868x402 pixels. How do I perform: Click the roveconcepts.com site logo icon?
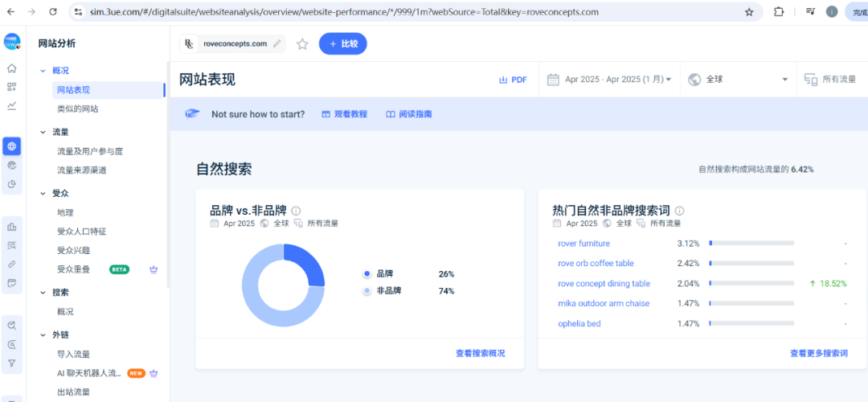tap(190, 44)
